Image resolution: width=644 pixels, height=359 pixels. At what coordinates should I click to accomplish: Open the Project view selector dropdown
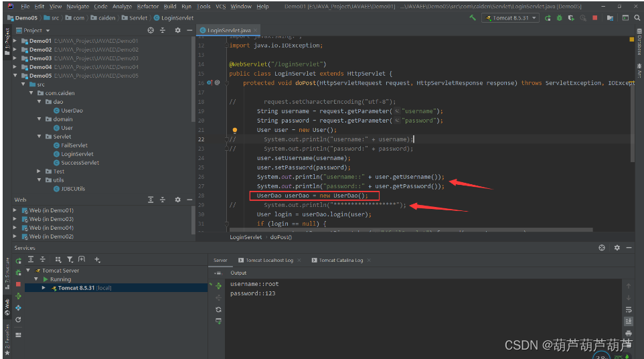(x=33, y=30)
